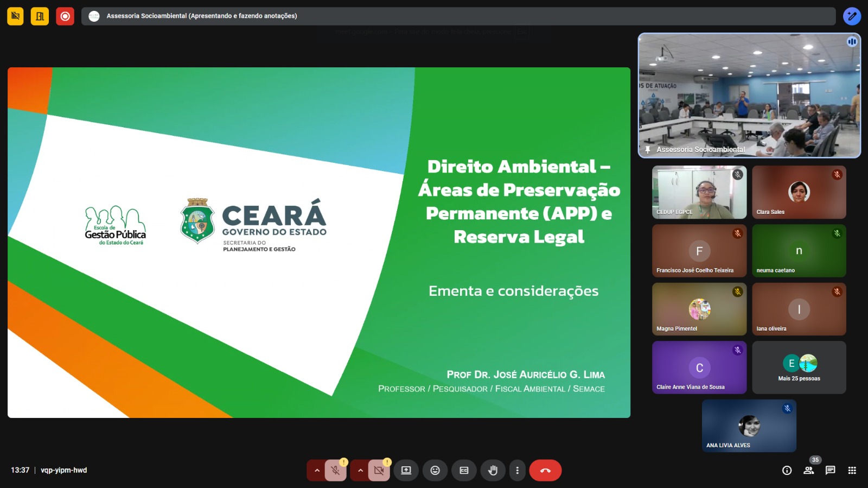Expand audio settings arrow beside microphone
868x488 pixels.
317,471
